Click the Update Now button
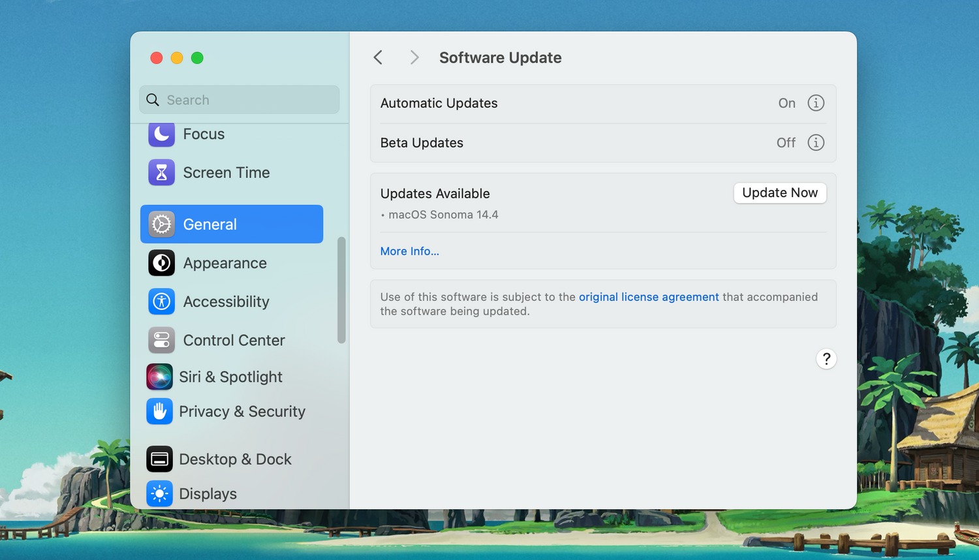979x560 pixels. (x=780, y=193)
